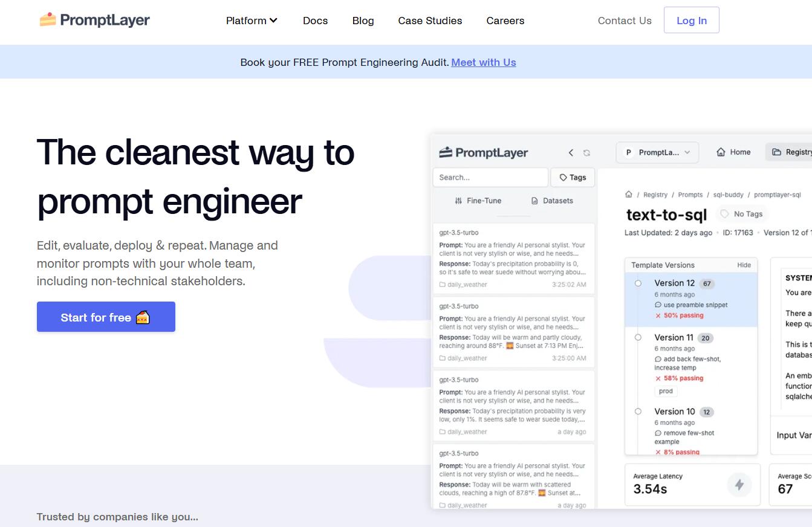
Task: Select the Version 11 radio circle
Action: click(638, 337)
